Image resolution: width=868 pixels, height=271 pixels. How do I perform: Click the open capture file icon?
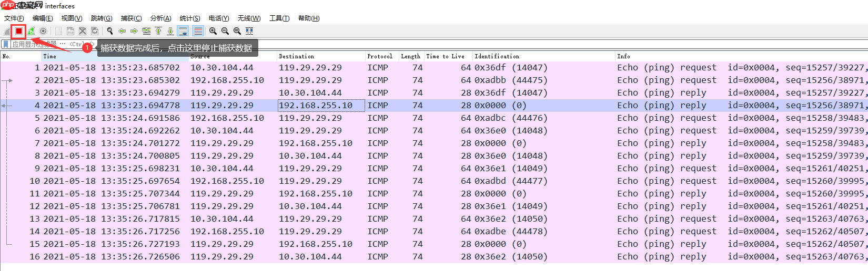[x=58, y=31]
